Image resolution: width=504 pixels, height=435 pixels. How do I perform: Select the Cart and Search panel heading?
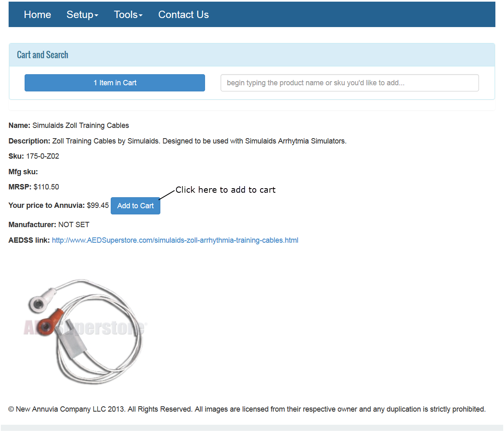pyautogui.click(x=43, y=55)
